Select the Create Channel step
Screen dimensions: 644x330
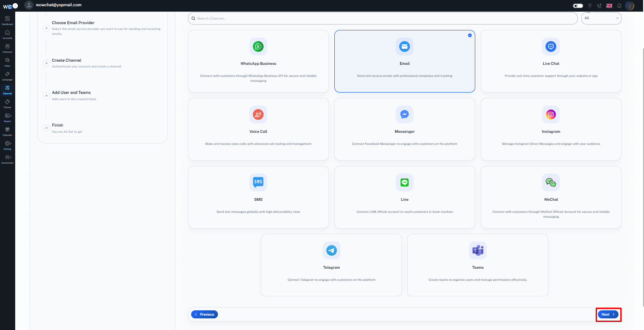(x=67, y=60)
